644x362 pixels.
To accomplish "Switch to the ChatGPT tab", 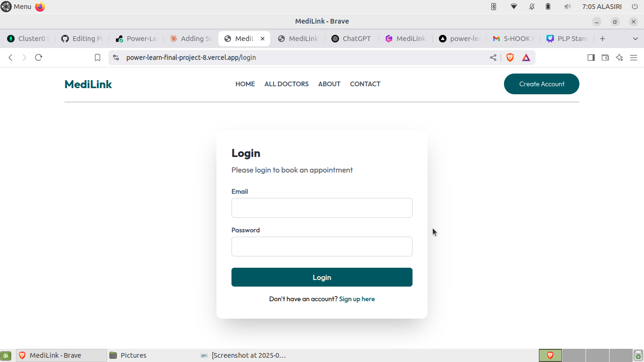I will [352, 39].
